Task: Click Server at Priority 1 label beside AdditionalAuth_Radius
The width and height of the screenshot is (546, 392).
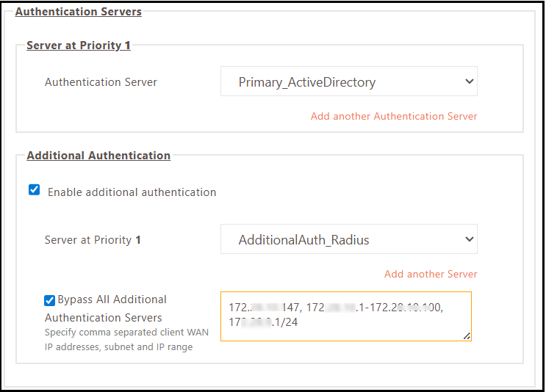Action: [x=93, y=240]
